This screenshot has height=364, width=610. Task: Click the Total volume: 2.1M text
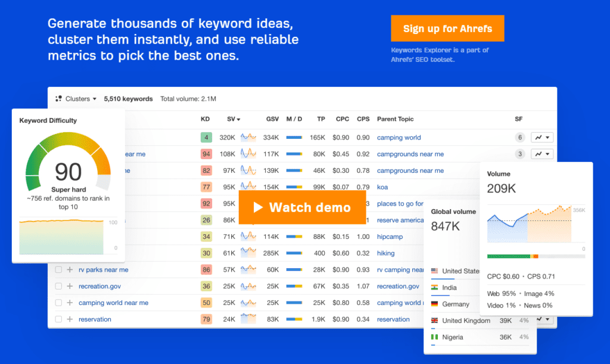[x=188, y=99]
